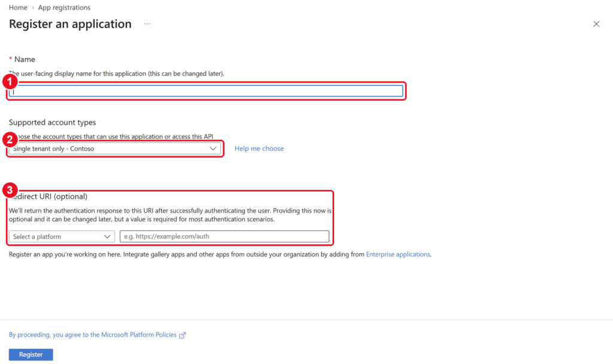Click the Redirect URI input field
613x364 pixels.
click(x=224, y=236)
